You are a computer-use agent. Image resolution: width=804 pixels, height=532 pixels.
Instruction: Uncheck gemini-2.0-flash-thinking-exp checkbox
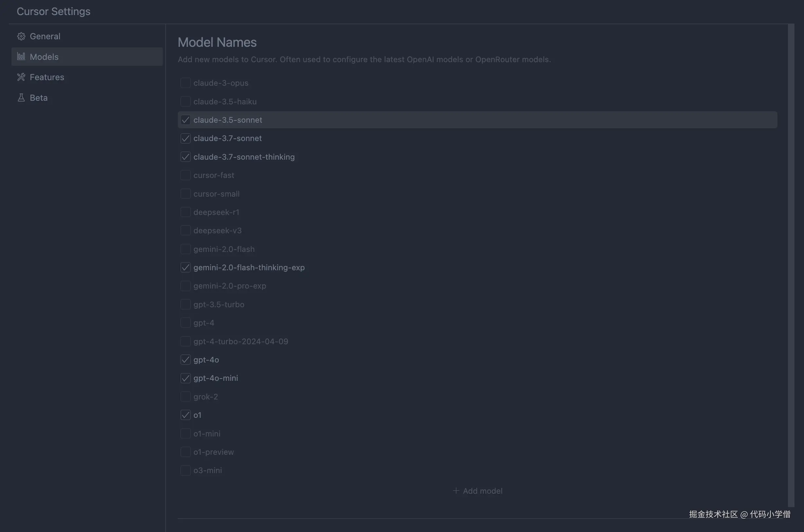point(185,268)
